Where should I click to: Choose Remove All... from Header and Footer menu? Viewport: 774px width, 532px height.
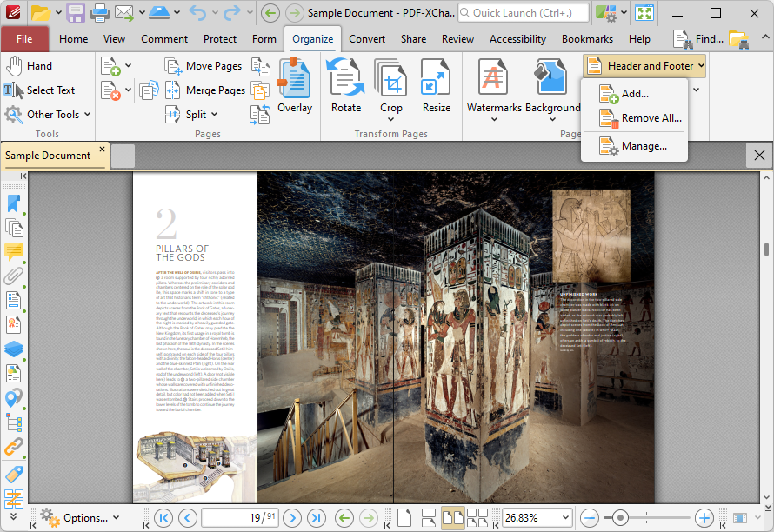coord(634,118)
